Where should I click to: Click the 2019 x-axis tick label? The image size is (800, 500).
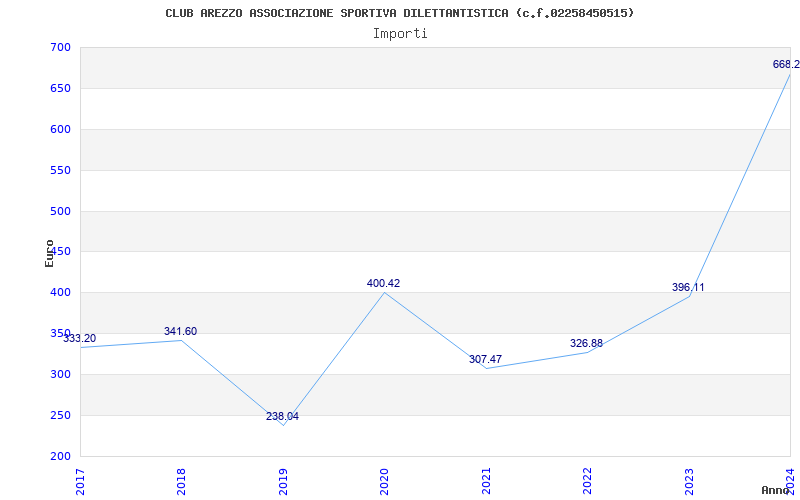click(x=283, y=481)
